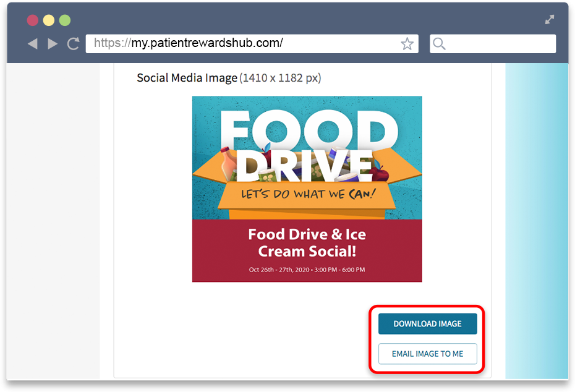Click the browser forward arrow
This screenshot has width=575, height=392.
[x=53, y=44]
